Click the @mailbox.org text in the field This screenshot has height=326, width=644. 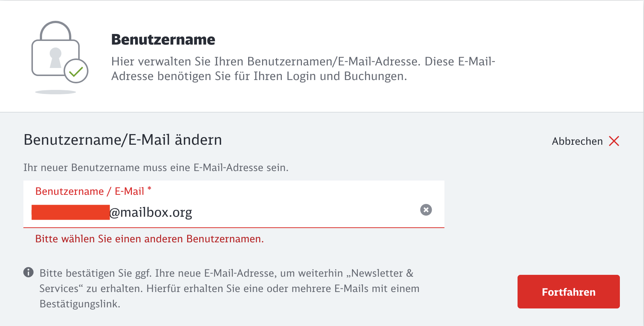click(x=151, y=212)
